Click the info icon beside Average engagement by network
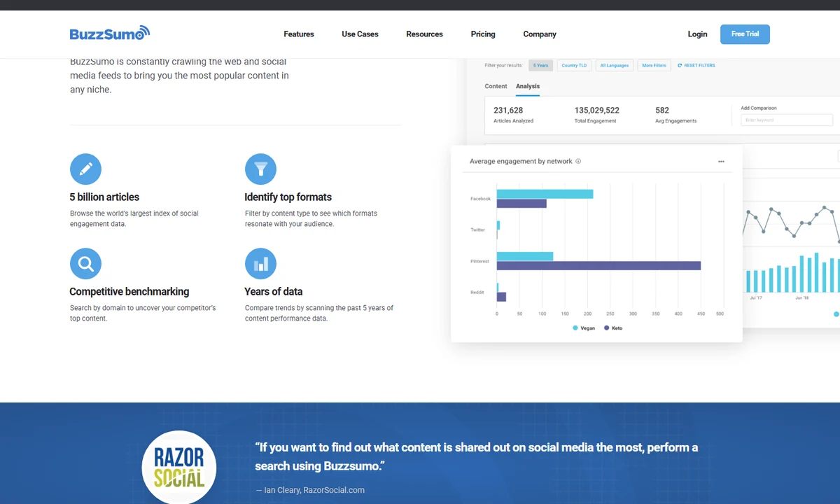840x504 pixels. pos(578,161)
